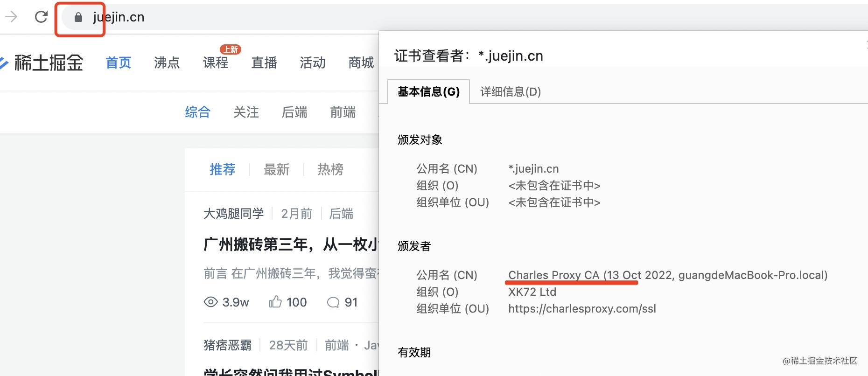Open the 直播 navigation item
868x376 pixels.
click(x=264, y=63)
